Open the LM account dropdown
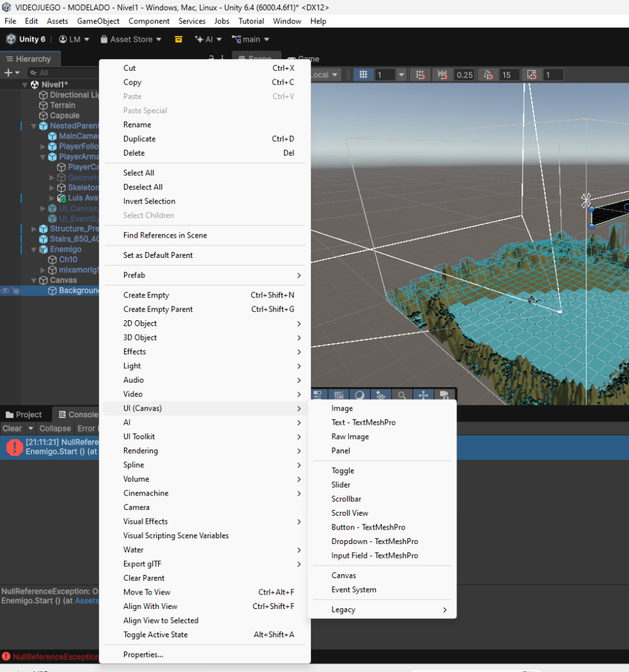The image size is (629, 672). click(x=74, y=39)
